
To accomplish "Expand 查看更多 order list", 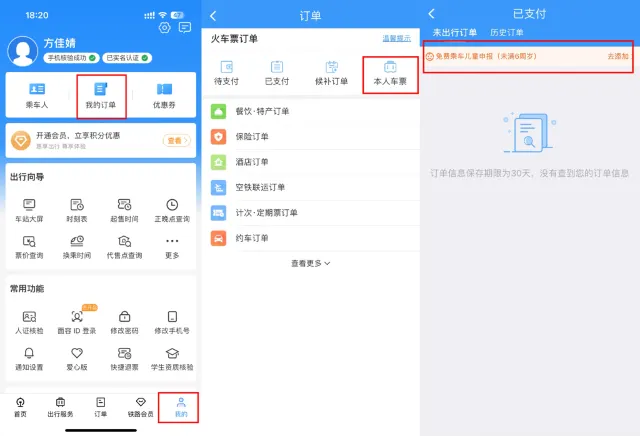I will (311, 263).
